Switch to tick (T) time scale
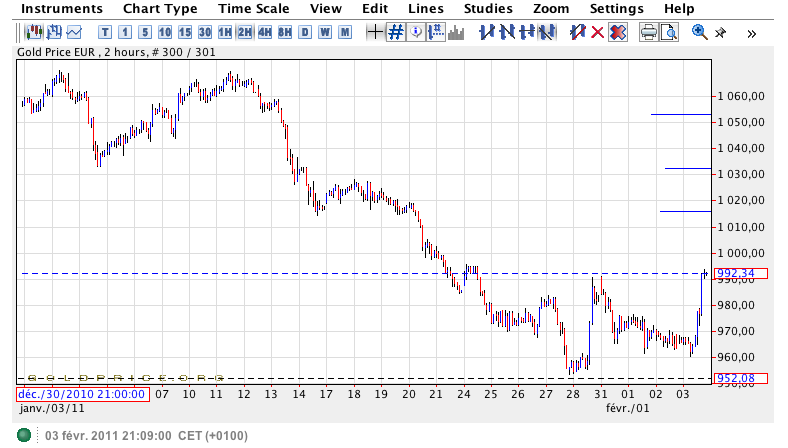 point(105,33)
